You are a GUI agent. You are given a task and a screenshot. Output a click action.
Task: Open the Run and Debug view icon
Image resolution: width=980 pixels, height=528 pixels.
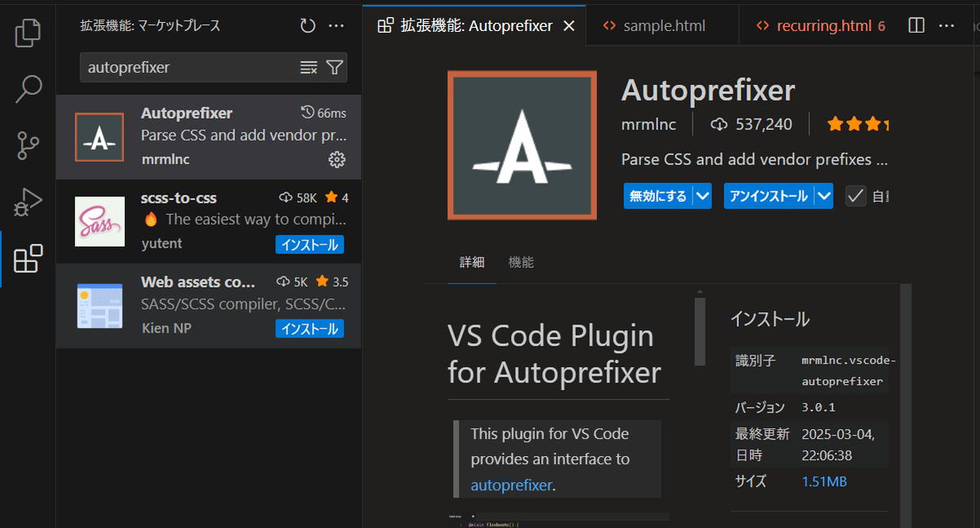[28, 202]
